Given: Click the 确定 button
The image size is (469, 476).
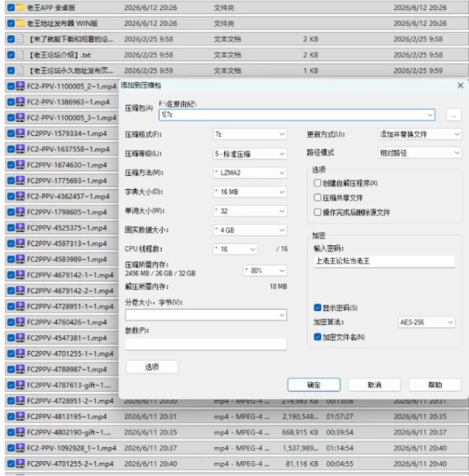Looking at the screenshot, I should tap(314, 385).
